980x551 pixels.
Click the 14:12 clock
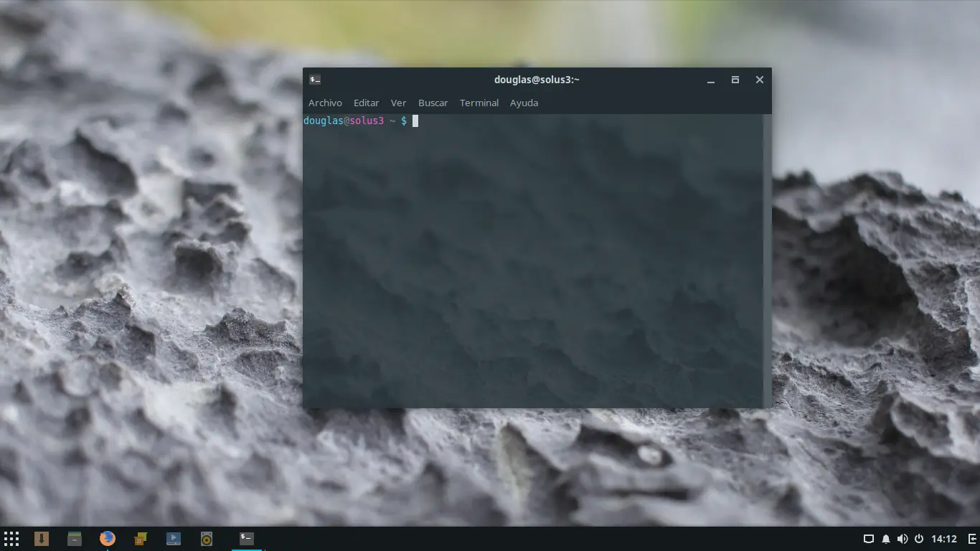coord(944,539)
